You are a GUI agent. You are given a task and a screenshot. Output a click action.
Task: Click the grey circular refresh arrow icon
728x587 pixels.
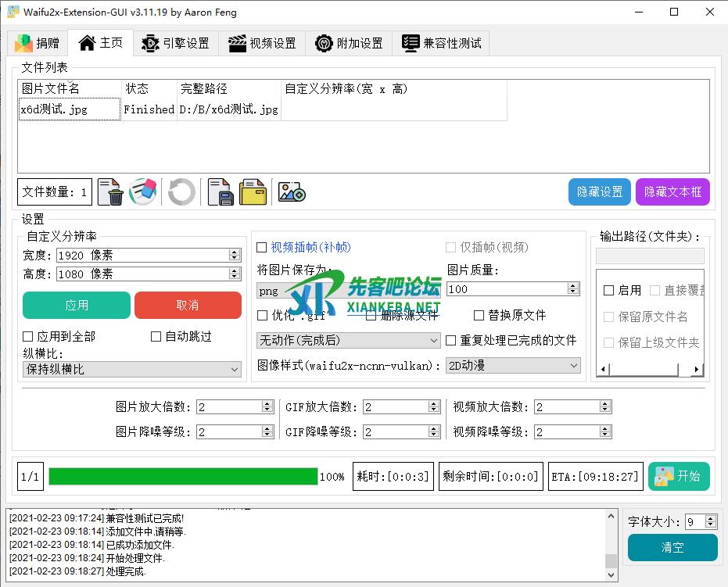(181, 191)
